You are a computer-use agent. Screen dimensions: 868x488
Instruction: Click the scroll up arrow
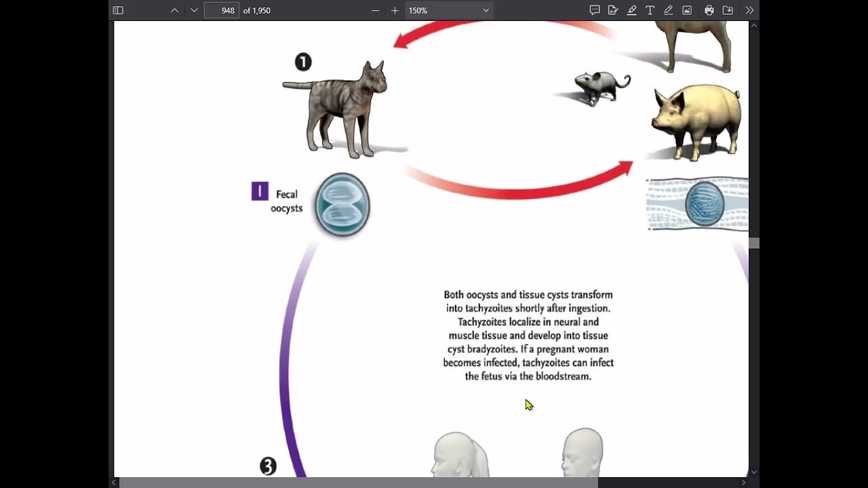point(754,26)
